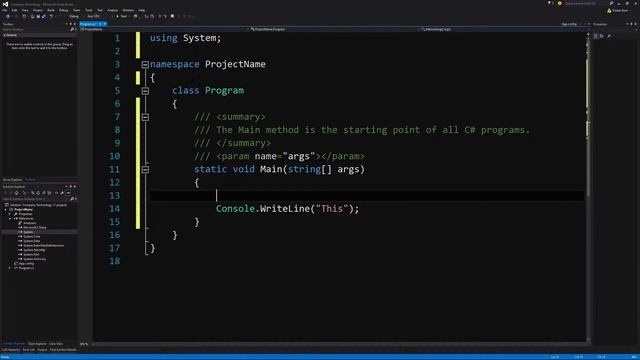Switch to the Class View bottom tab
This screenshot has width=640, height=360.
56,344
